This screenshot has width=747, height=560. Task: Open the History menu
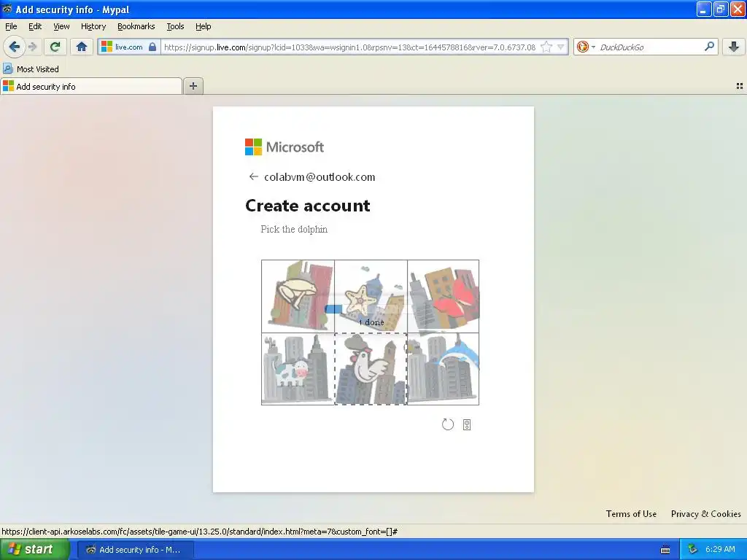[93, 26]
